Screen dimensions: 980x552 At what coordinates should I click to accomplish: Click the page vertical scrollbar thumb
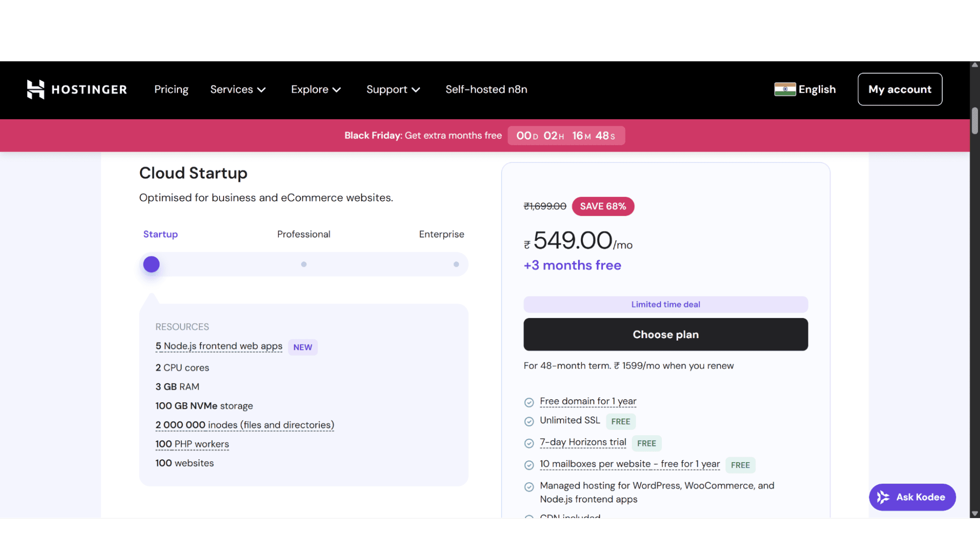pyautogui.click(x=975, y=120)
